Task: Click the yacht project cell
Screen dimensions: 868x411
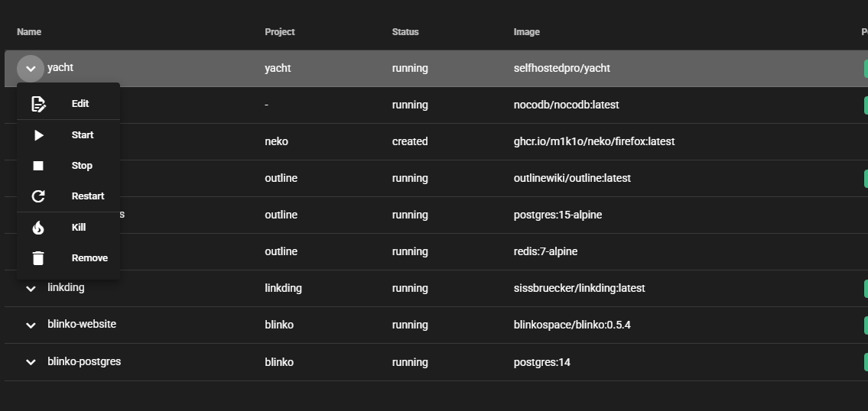Action: (278, 68)
